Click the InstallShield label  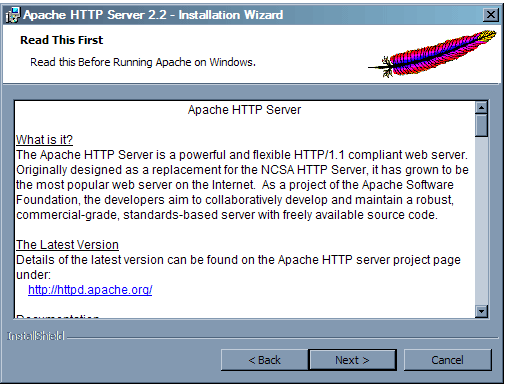36,336
